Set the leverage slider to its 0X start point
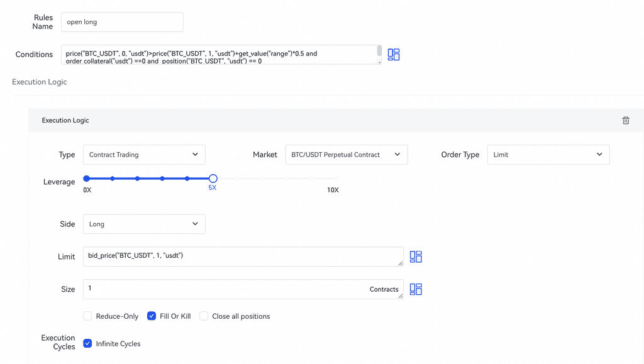This screenshot has height=364, width=644. [x=87, y=179]
